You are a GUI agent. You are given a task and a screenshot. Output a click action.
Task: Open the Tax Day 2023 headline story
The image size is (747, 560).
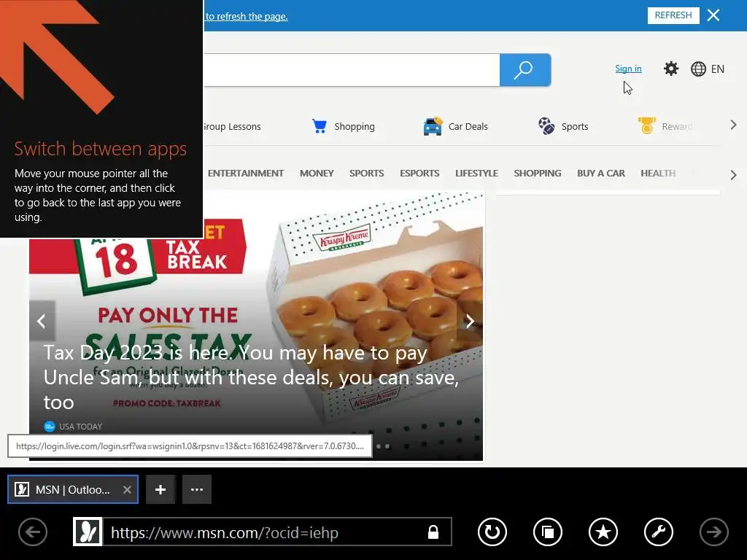pyautogui.click(x=251, y=378)
